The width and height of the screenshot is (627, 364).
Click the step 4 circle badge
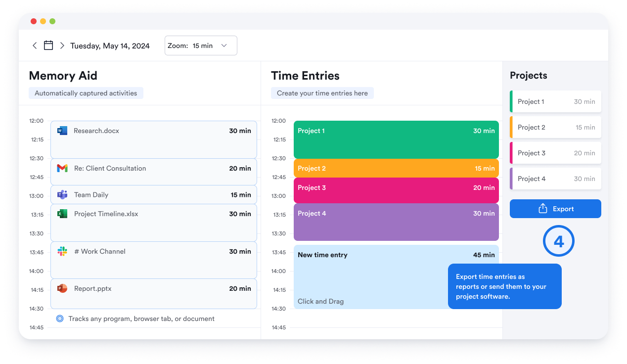tap(559, 241)
